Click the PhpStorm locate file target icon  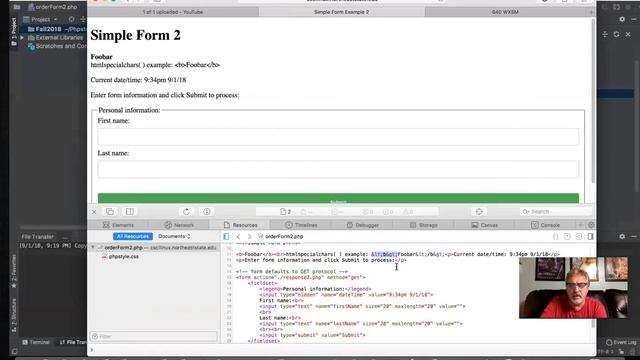[71, 19]
